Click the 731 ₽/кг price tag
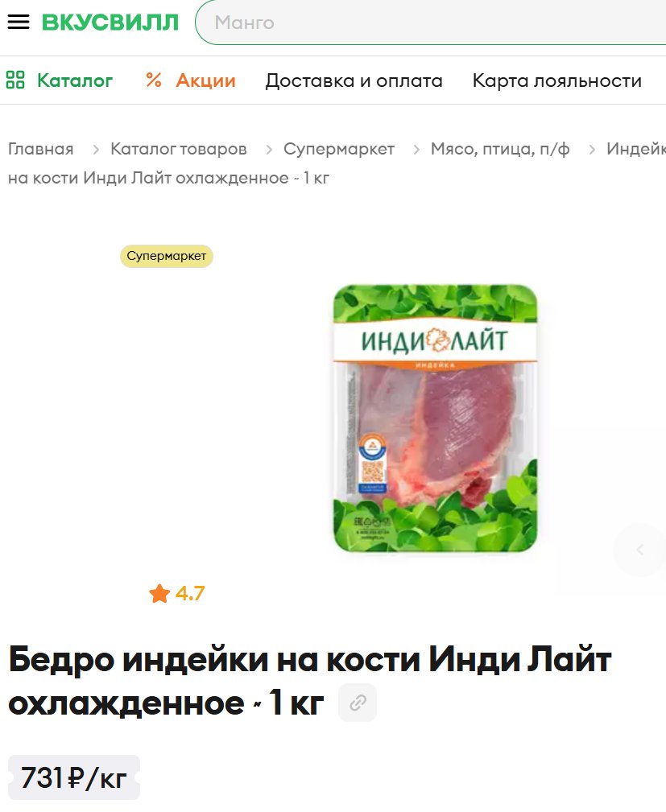The height and width of the screenshot is (812, 666). tap(74, 777)
